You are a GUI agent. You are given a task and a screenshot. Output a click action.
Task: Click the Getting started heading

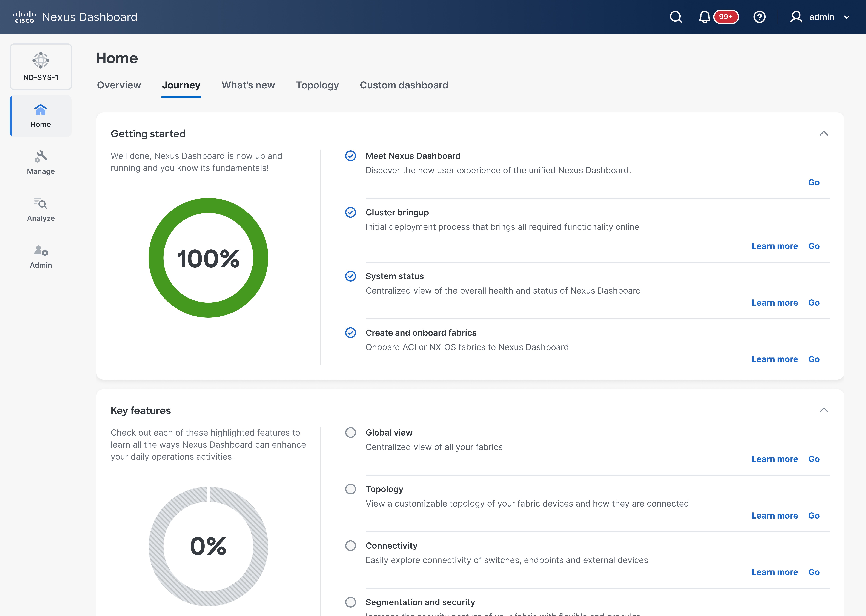tap(148, 134)
